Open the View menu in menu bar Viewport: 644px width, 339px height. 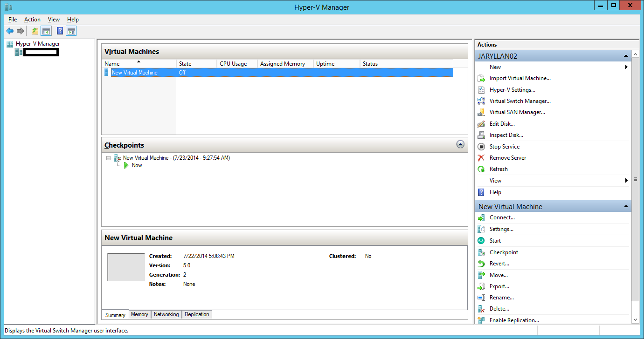(54, 20)
